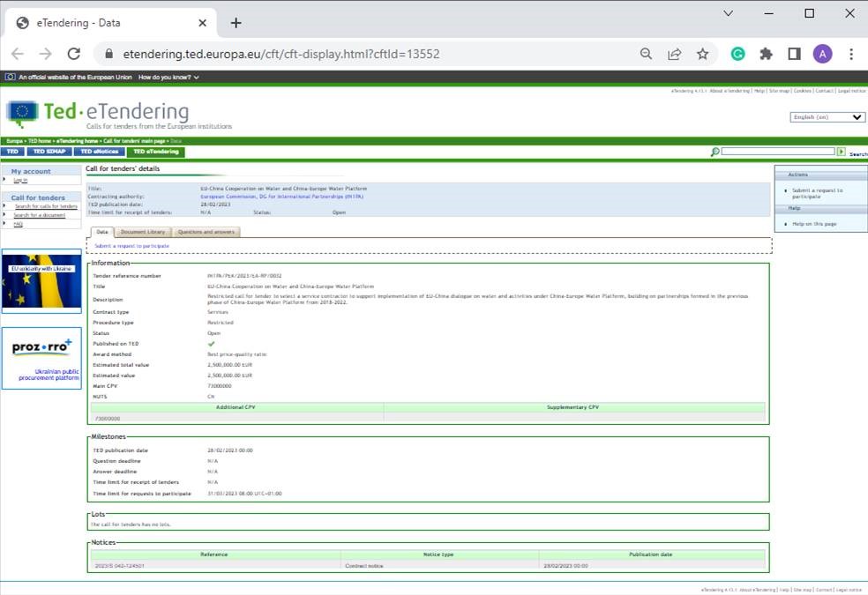The width and height of the screenshot is (868, 595).
Task: Click 'eTendering home' breadcrumb link
Action: pyautogui.click(x=78, y=141)
